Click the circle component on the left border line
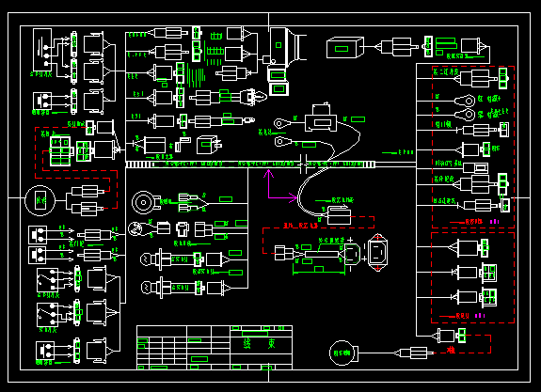 pyautogui.click(x=40, y=200)
